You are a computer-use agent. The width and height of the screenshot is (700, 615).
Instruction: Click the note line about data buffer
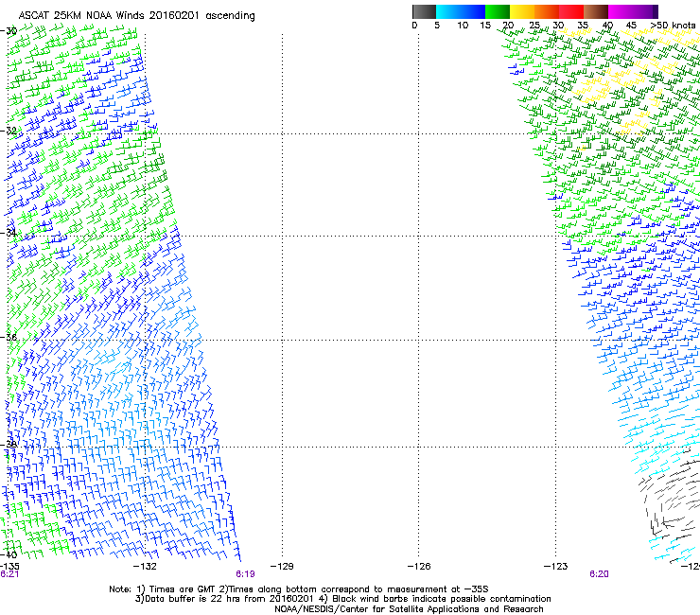(342, 599)
